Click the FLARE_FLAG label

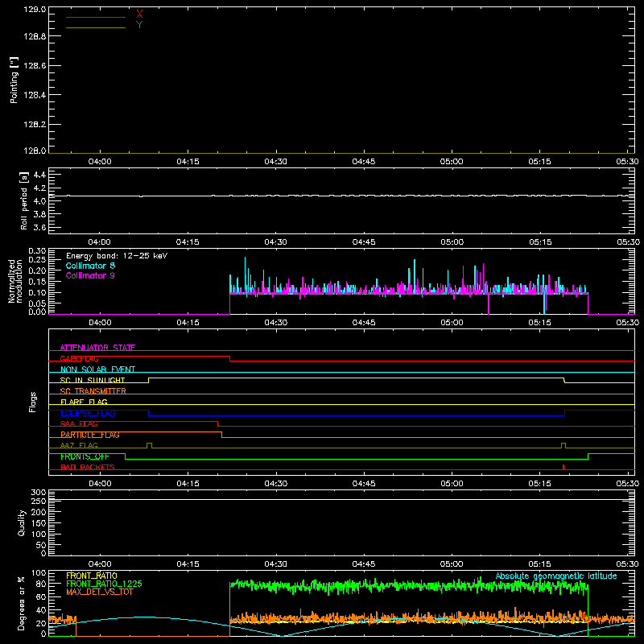(x=84, y=402)
